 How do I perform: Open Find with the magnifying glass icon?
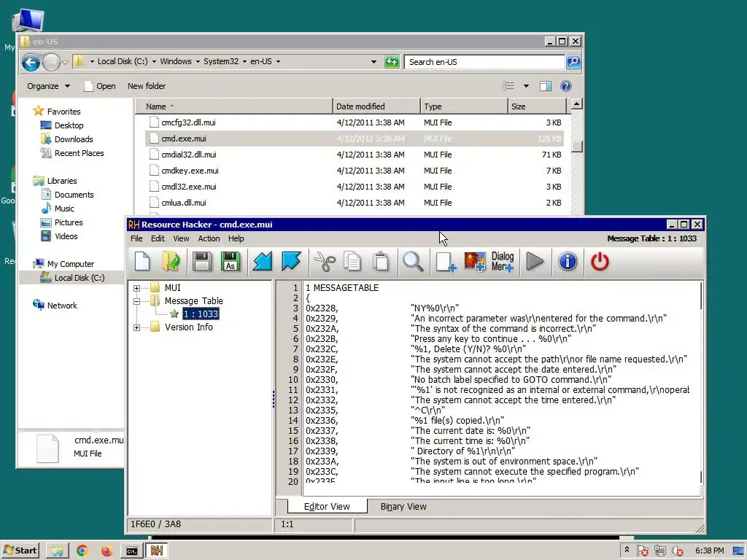[x=413, y=262]
